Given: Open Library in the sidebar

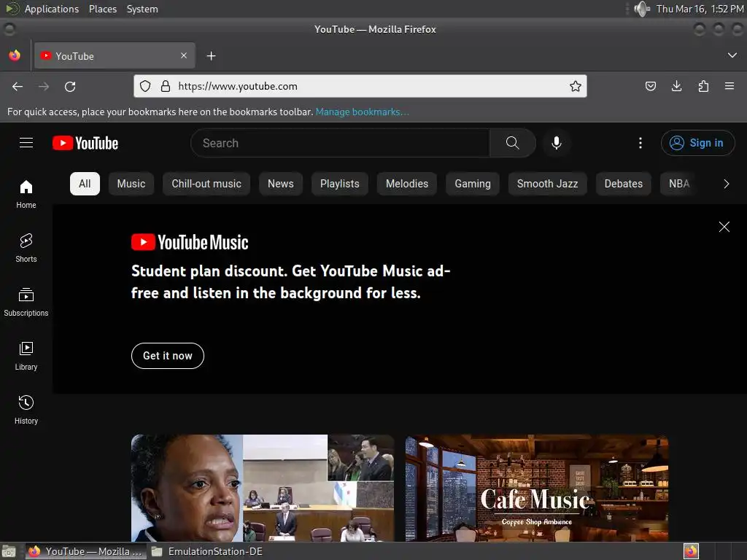Looking at the screenshot, I should (26, 356).
